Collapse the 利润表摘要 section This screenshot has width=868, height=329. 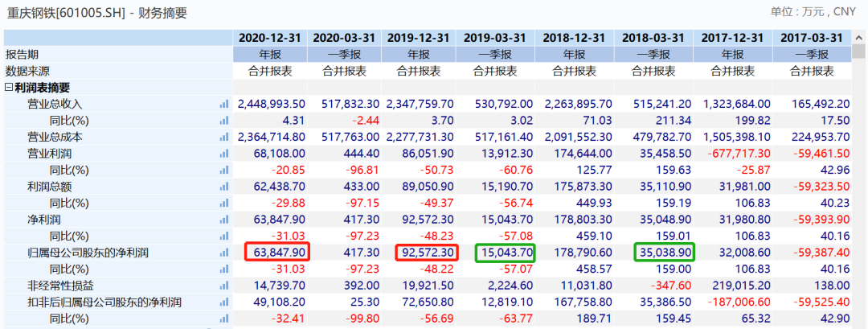[x=9, y=88]
